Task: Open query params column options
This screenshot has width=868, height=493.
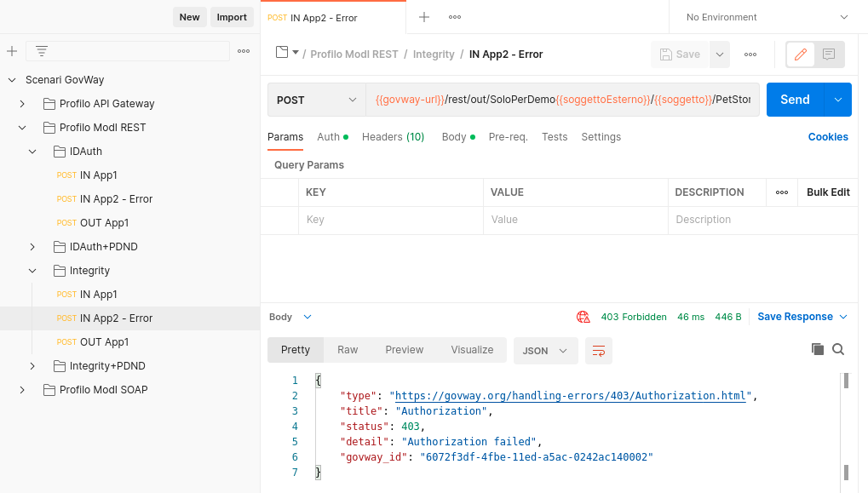Action: pos(782,192)
